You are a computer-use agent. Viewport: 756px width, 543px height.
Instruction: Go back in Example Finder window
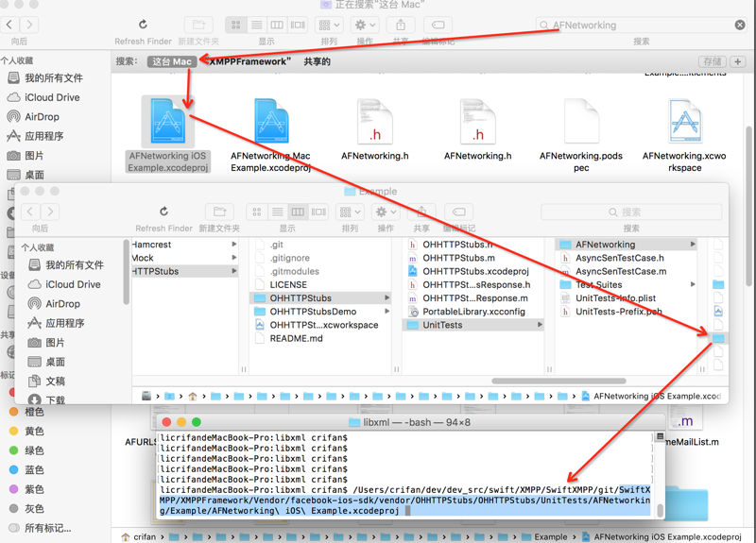click(30, 212)
